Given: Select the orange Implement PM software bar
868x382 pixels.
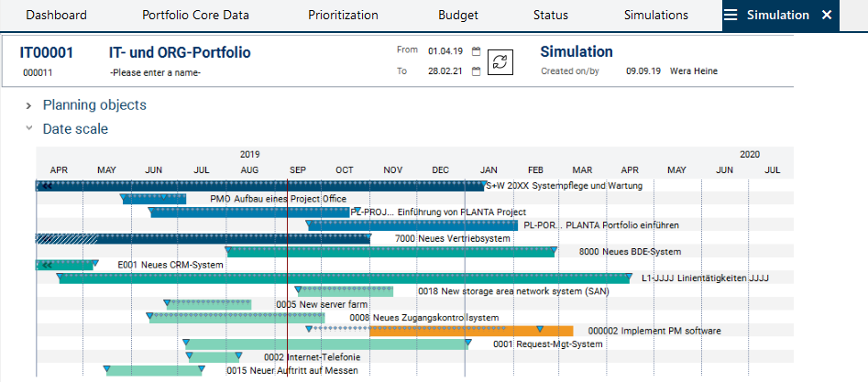Looking at the screenshot, I should [x=470, y=331].
